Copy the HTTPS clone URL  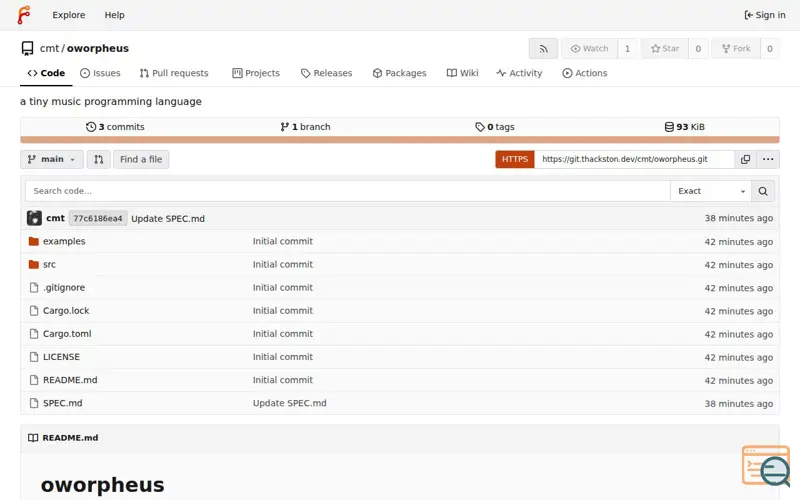click(x=745, y=159)
